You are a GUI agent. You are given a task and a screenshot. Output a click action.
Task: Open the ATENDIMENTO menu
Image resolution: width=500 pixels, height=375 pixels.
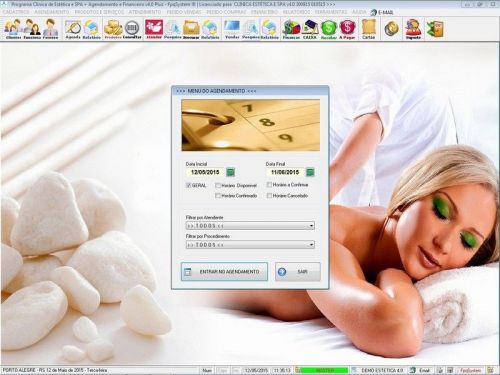point(145,12)
